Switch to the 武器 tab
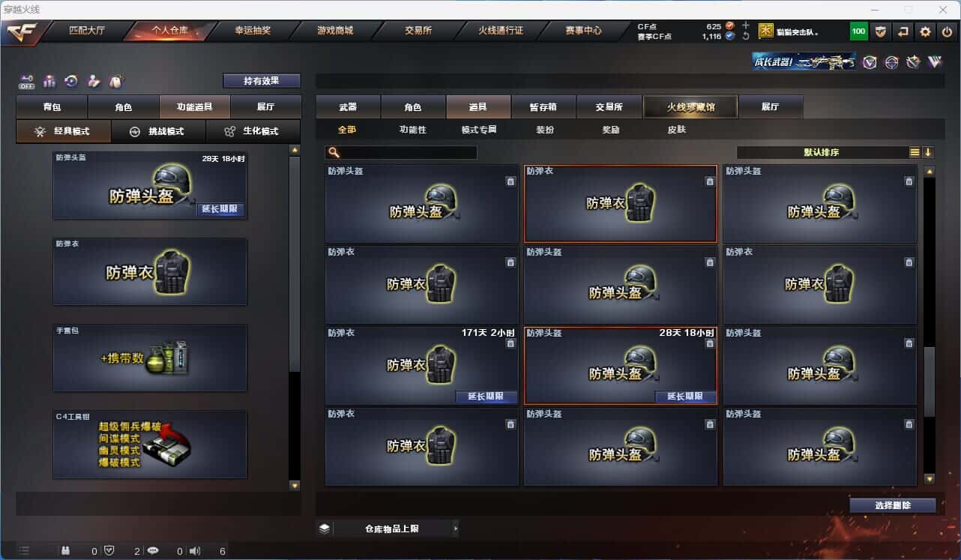 pos(348,107)
